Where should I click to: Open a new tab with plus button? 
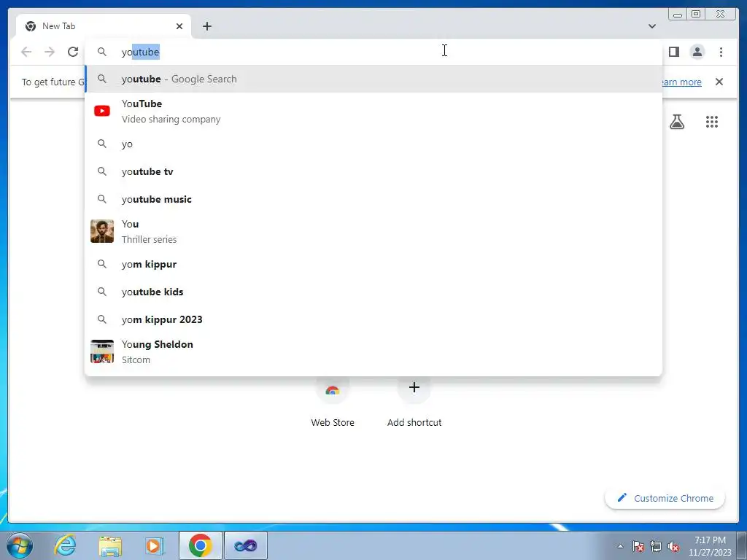pyautogui.click(x=206, y=26)
